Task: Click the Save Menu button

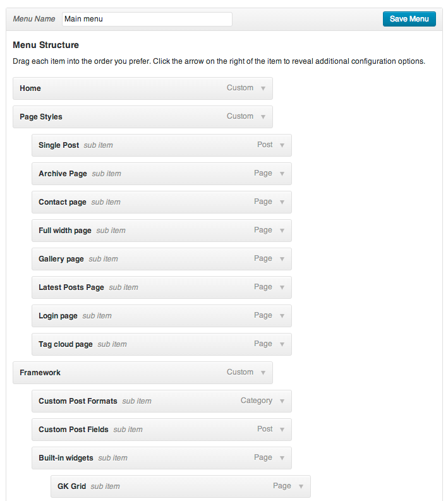Action: point(409,19)
